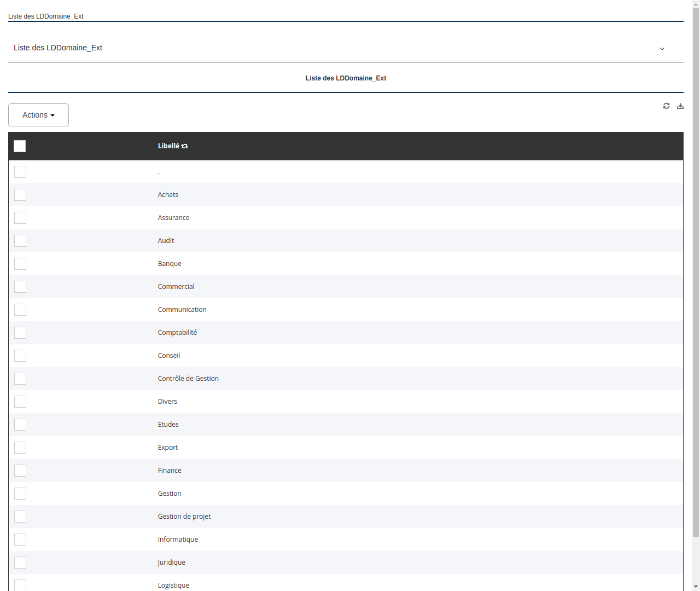
Task: Check the checkbox for the Juridique row
Action: 20,563
